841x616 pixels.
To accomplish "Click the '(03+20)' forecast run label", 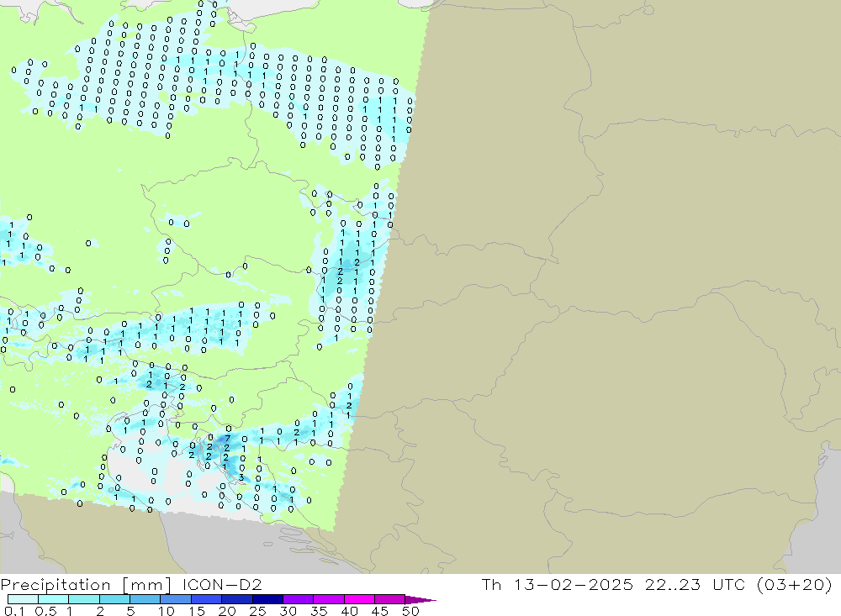I will click(795, 584).
